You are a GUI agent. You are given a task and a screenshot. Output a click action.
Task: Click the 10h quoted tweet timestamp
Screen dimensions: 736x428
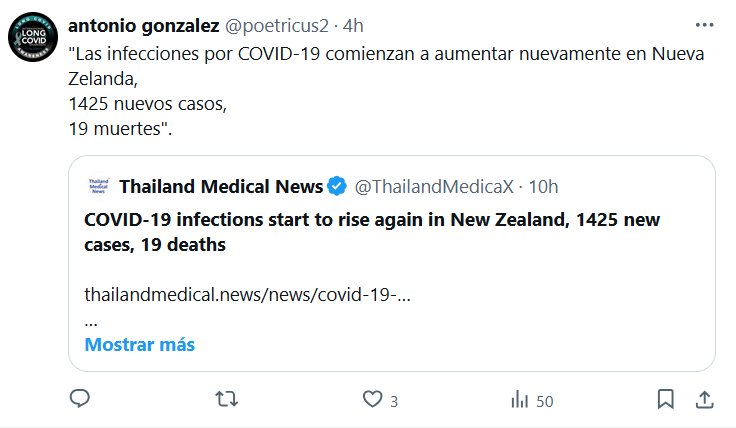(x=543, y=186)
